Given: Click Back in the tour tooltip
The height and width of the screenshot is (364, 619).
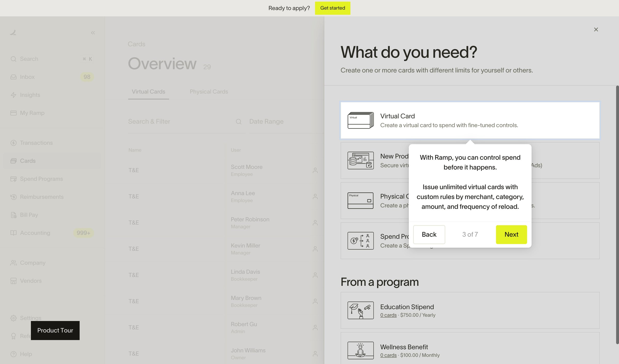Looking at the screenshot, I should [x=429, y=234].
